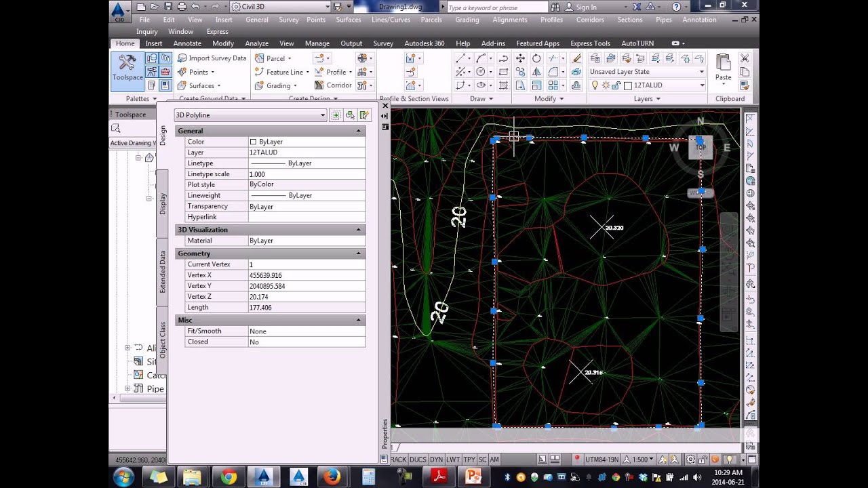Viewport: 868px width, 488px height.
Task: Select the Line draw tool
Action: pos(461,58)
